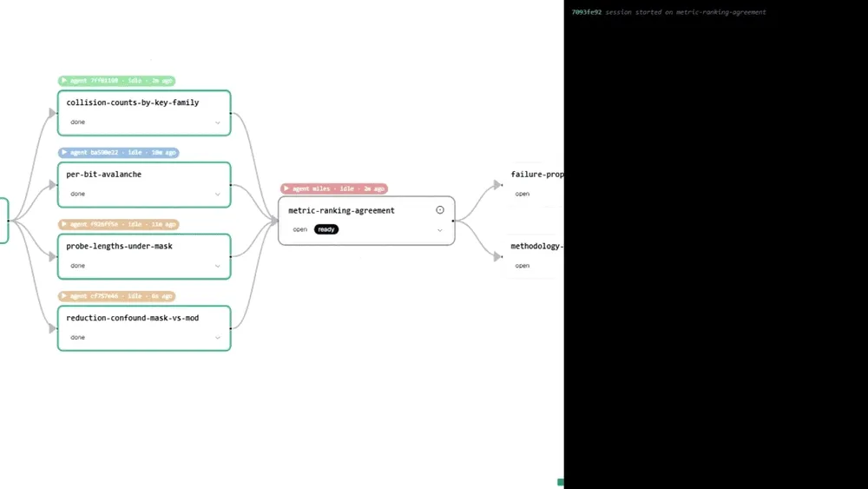Click play icon on agent 7ff01100 badge
Image resolution: width=868 pixels, height=489 pixels.
click(x=64, y=80)
